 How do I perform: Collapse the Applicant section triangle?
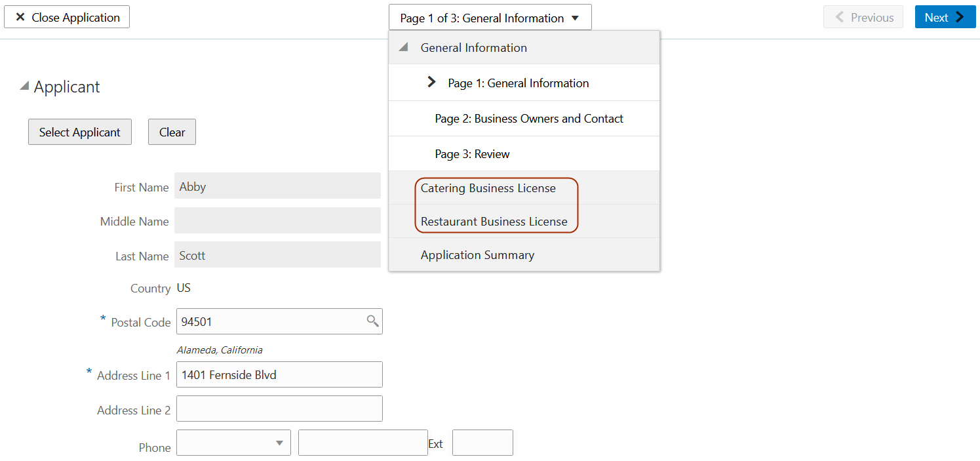coord(24,87)
